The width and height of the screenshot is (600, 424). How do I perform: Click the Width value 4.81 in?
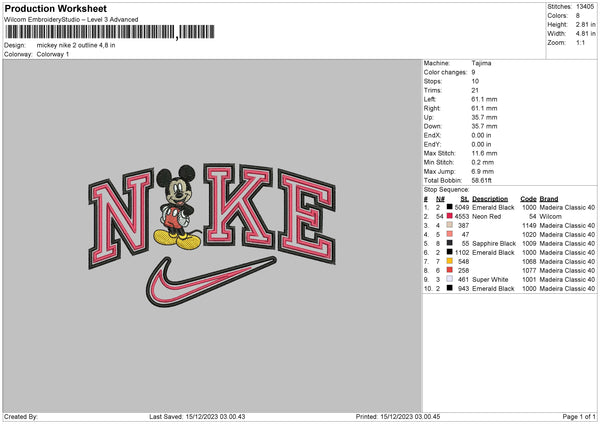click(585, 34)
